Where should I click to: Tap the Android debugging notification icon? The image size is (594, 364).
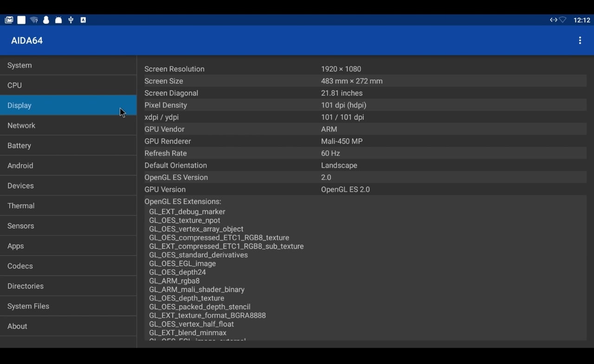click(58, 20)
